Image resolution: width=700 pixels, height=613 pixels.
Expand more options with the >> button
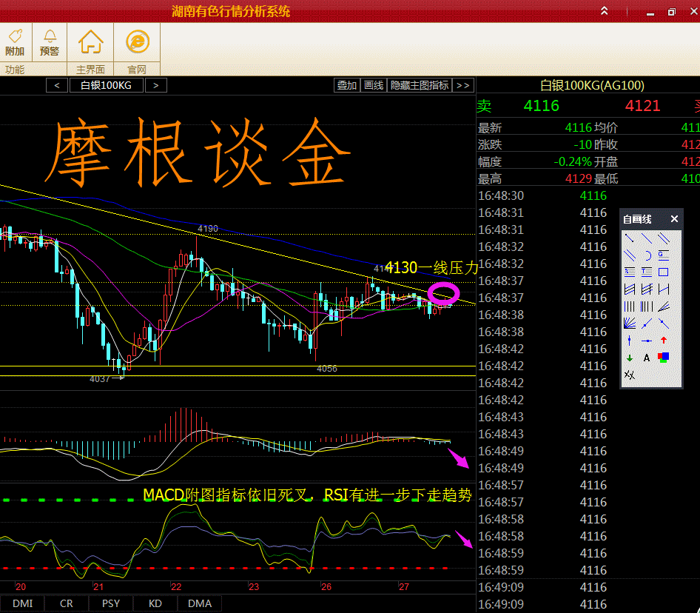tap(463, 85)
